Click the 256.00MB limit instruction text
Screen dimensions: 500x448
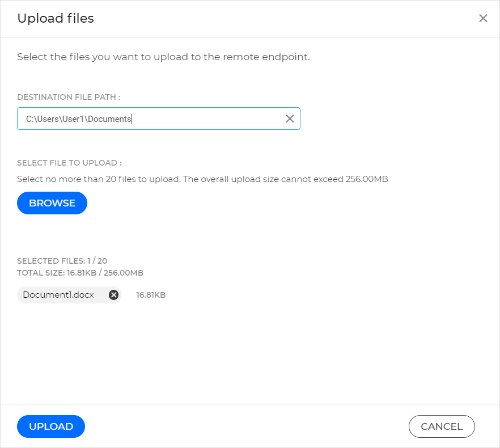click(x=202, y=179)
